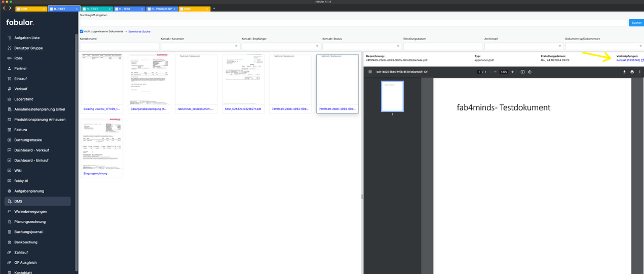Click the Suchbegriff search field

click(353, 23)
